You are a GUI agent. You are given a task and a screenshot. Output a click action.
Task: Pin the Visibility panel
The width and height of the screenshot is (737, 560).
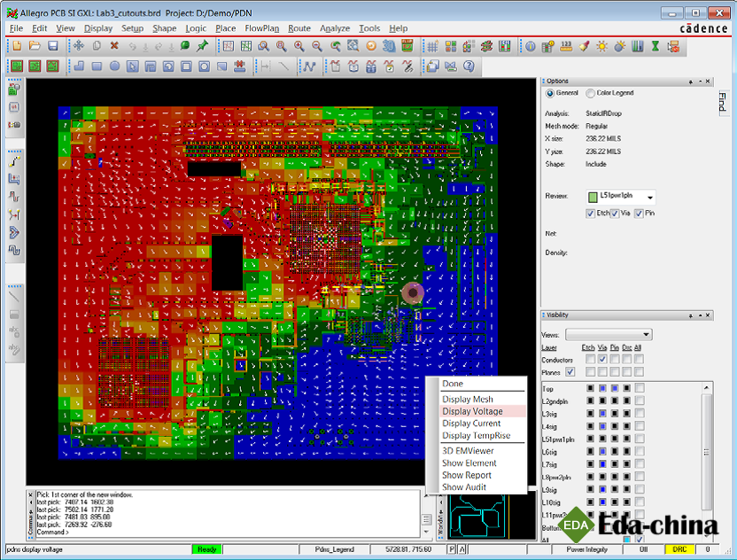point(691,315)
